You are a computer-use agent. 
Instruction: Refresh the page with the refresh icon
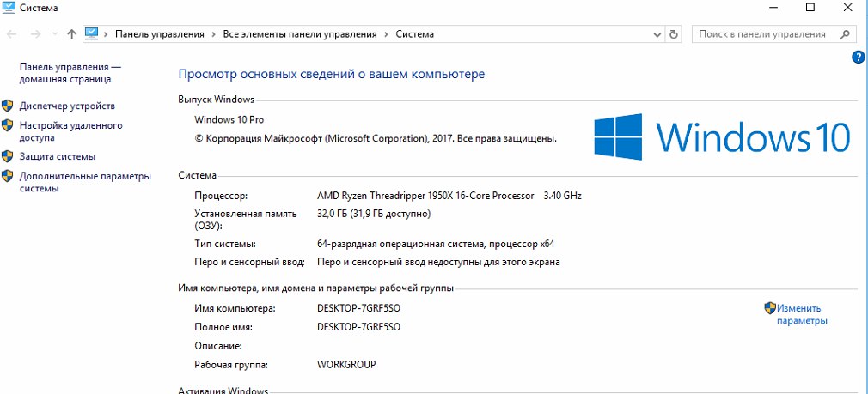[673, 34]
